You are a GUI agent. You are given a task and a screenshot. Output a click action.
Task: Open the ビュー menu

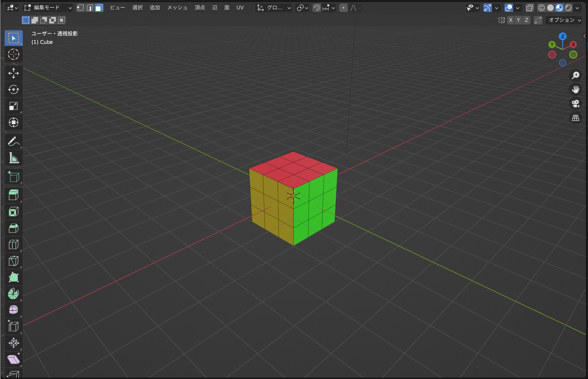[x=117, y=8]
